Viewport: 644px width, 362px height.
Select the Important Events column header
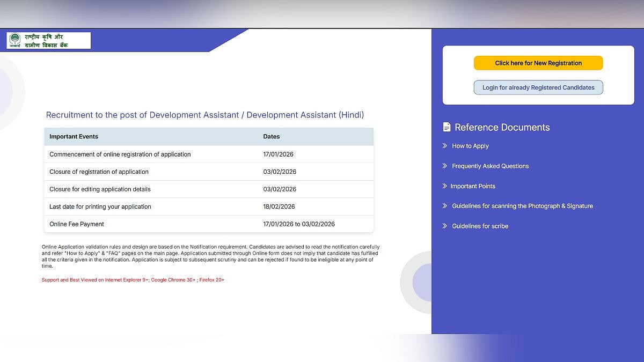[74, 136]
